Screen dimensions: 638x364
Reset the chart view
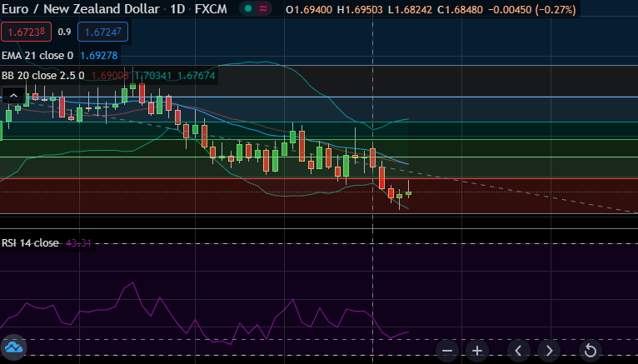click(590, 349)
